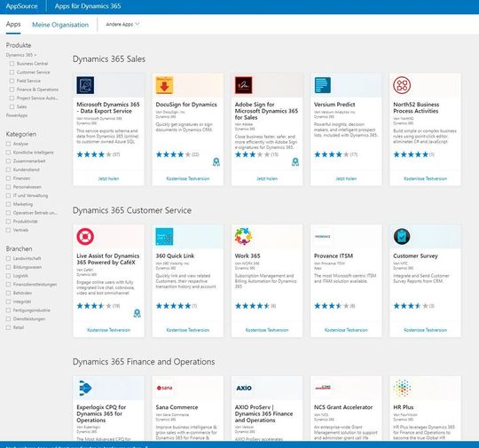479x448 pixels.
Task: Click the star rating on North52 card
Action: [x=411, y=154]
